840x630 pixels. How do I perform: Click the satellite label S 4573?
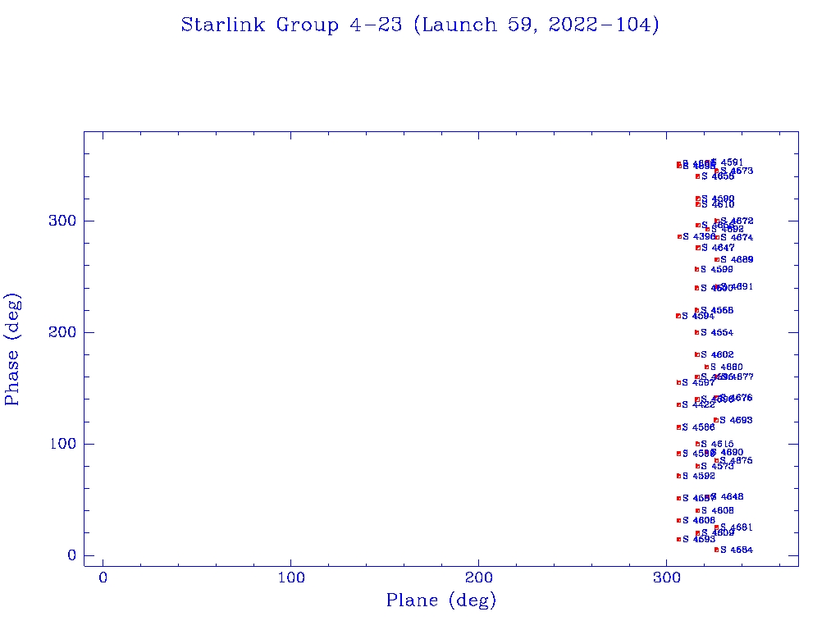(x=717, y=466)
